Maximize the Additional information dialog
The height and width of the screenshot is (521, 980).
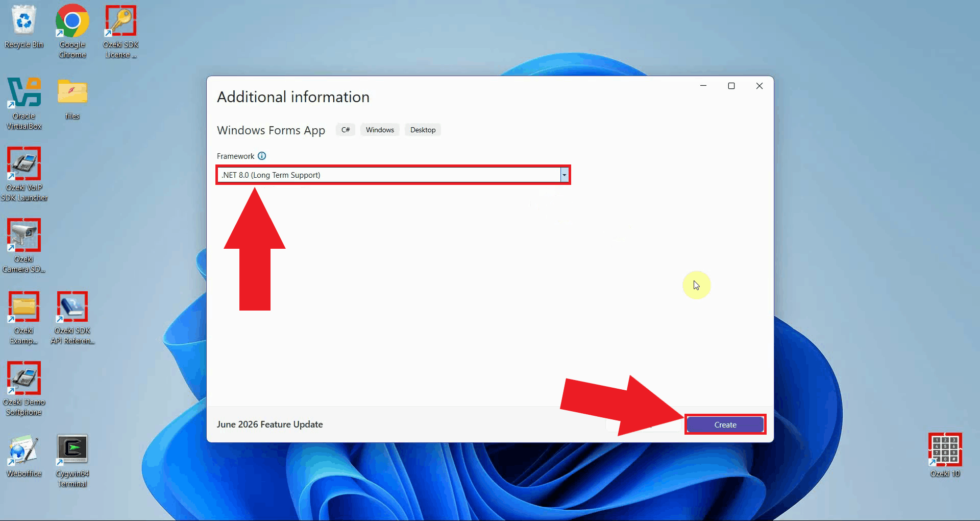(731, 86)
